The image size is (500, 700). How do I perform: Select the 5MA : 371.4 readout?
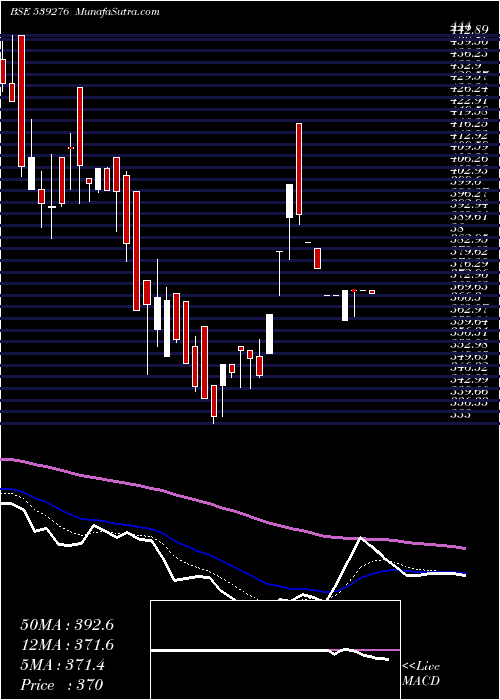coord(63,665)
